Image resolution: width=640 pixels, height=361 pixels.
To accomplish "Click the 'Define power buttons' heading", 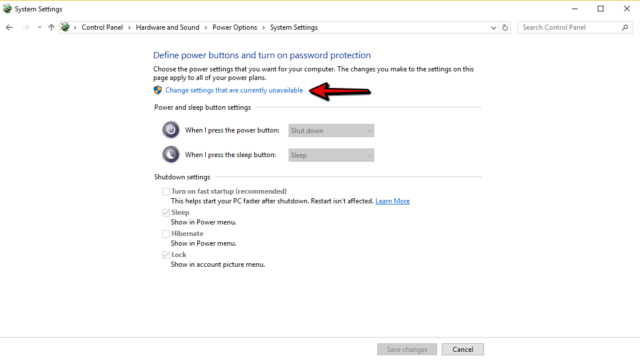I will point(262,55).
